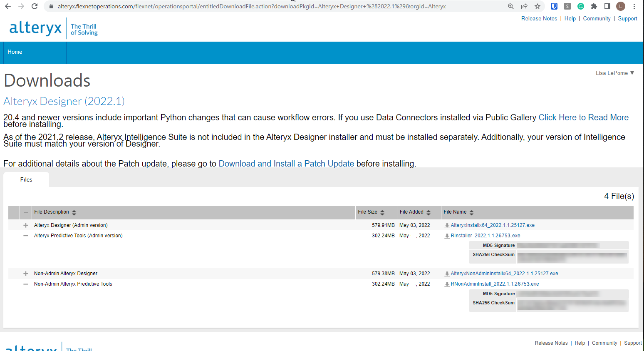This screenshot has width=644, height=351.
Task: Click the download icon beside AlteryxInstallx64_2022.1.1.25127.exe
Action: pos(447,225)
